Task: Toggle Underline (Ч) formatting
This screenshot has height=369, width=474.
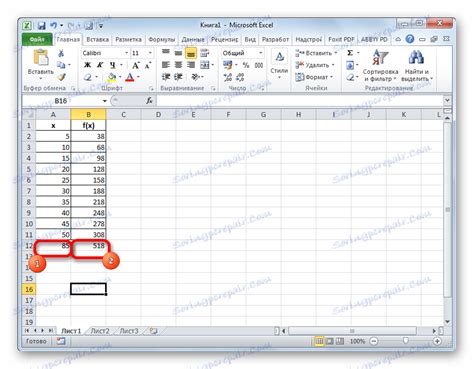Action: (x=113, y=65)
